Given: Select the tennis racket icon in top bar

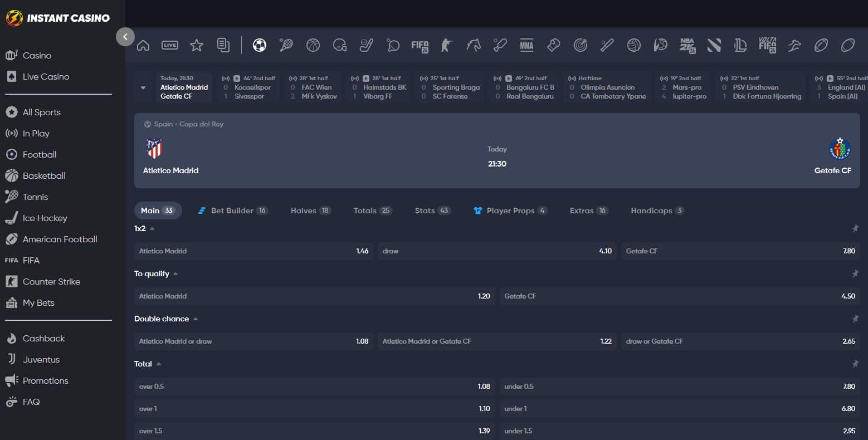Looking at the screenshot, I should pos(286,45).
